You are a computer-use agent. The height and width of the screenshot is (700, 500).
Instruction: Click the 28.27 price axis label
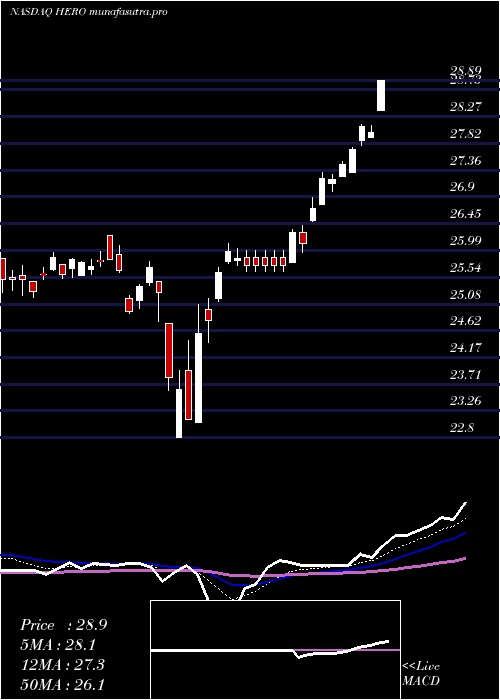tap(465, 106)
